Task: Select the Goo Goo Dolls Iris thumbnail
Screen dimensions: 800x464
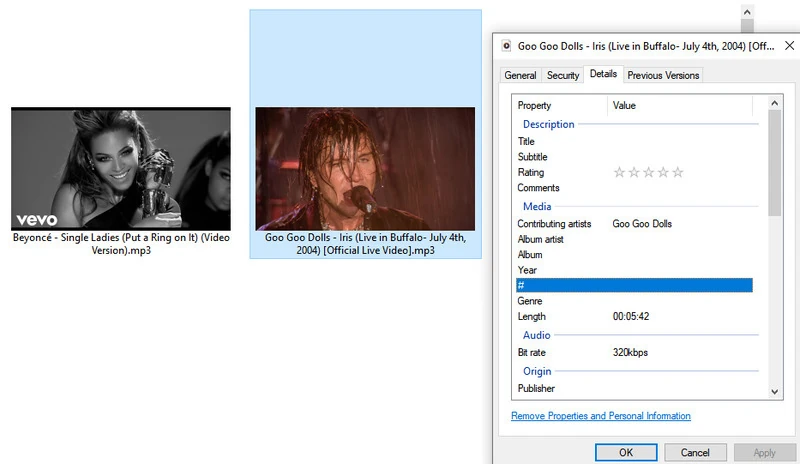Action: (365, 169)
